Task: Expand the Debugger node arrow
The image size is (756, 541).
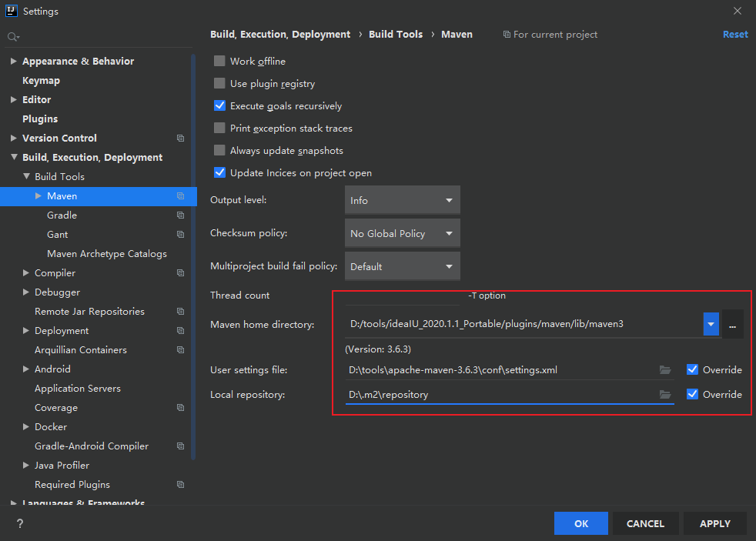Action: coord(26,292)
